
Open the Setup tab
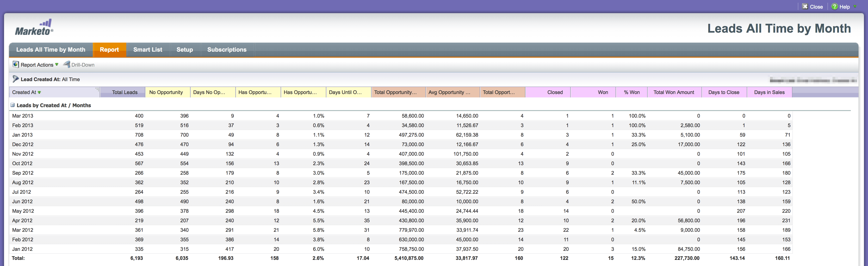tap(185, 50)
